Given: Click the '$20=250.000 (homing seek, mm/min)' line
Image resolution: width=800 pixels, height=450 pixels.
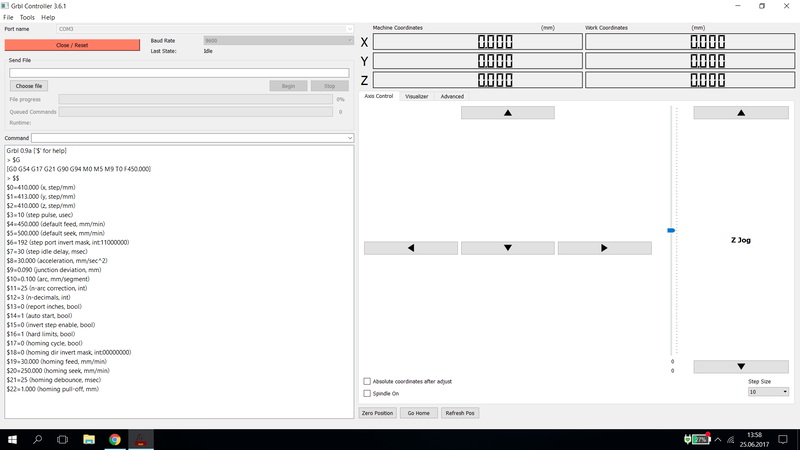Looking at the screenshot, I should tap(58, 371).
